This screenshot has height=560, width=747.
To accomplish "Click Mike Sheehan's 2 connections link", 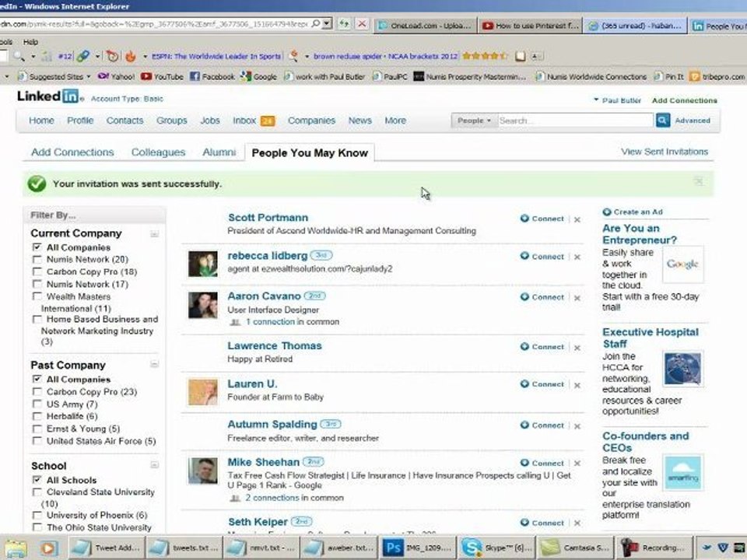I will (x=272, y=498).
